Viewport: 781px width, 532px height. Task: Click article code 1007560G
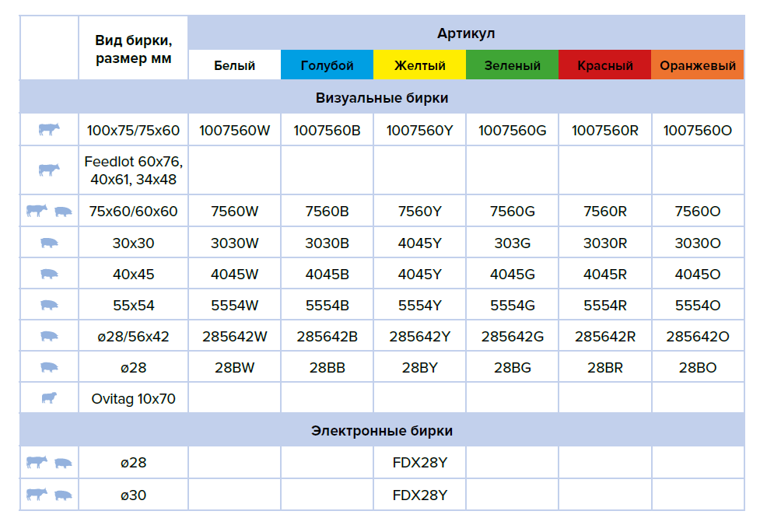[512, 131]
